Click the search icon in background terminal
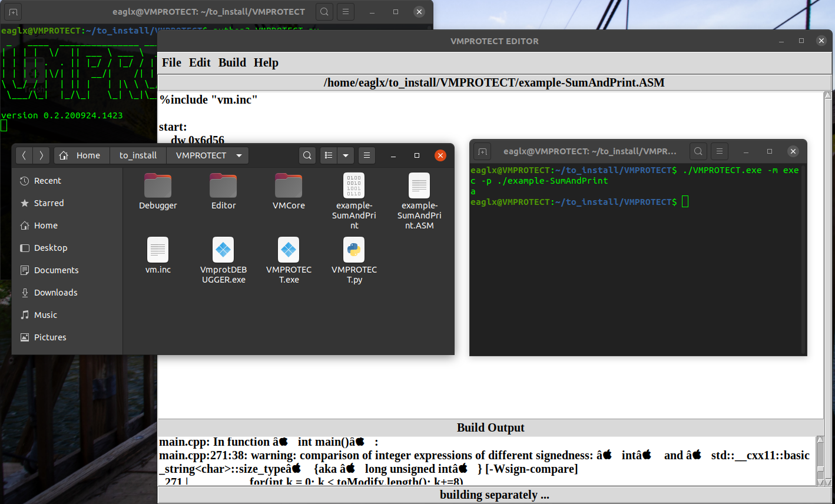Viewport: 835px width, 504px height. click(324, 12)
